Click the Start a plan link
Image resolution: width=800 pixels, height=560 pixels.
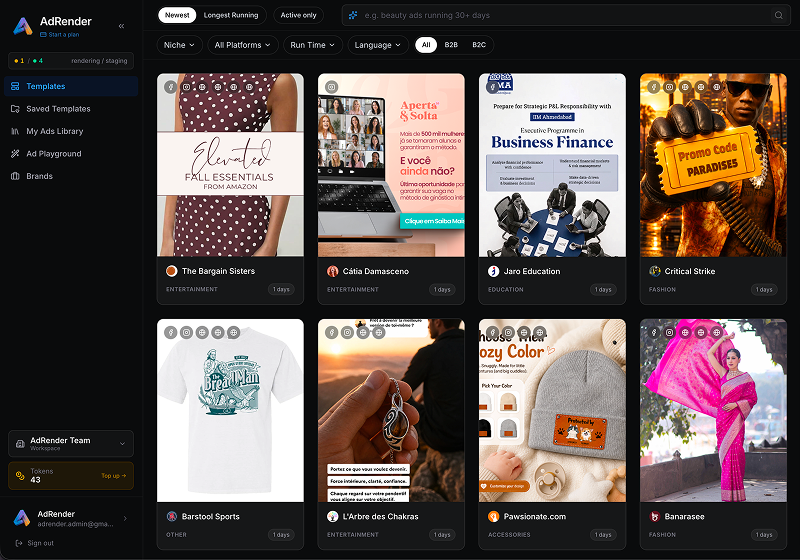60,35
